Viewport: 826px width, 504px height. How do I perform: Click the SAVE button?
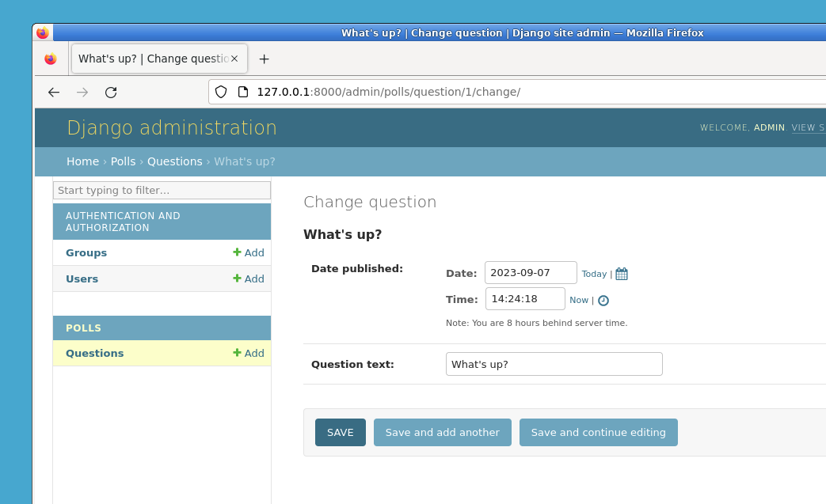pyautogui.click(x=340, y=432)
